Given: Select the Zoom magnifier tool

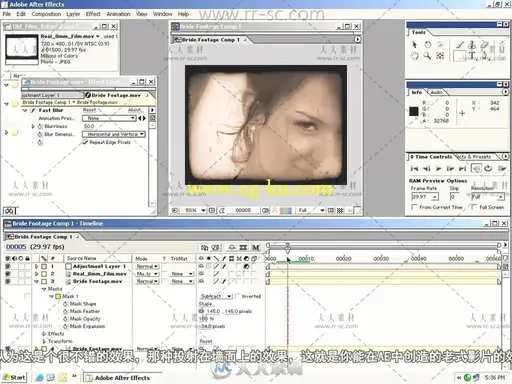Looking at the screenshot, I should click(x=427, y=56).
